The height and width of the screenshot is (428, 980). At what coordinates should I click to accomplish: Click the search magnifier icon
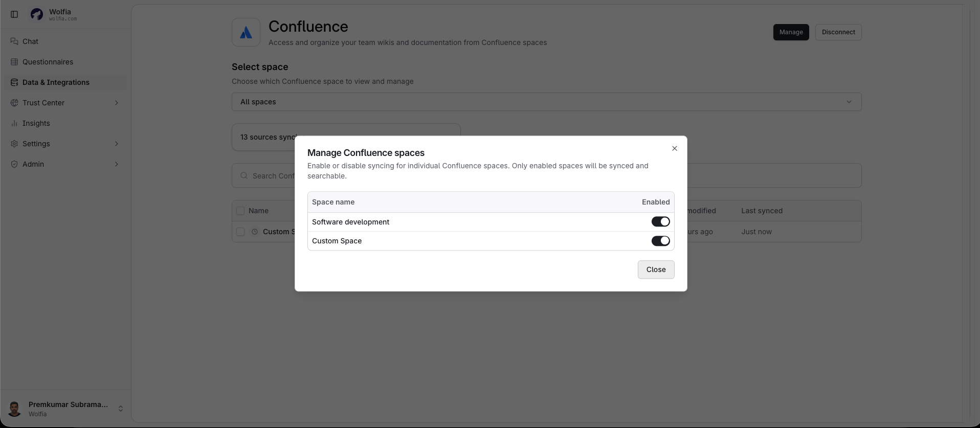coord(244,175)
